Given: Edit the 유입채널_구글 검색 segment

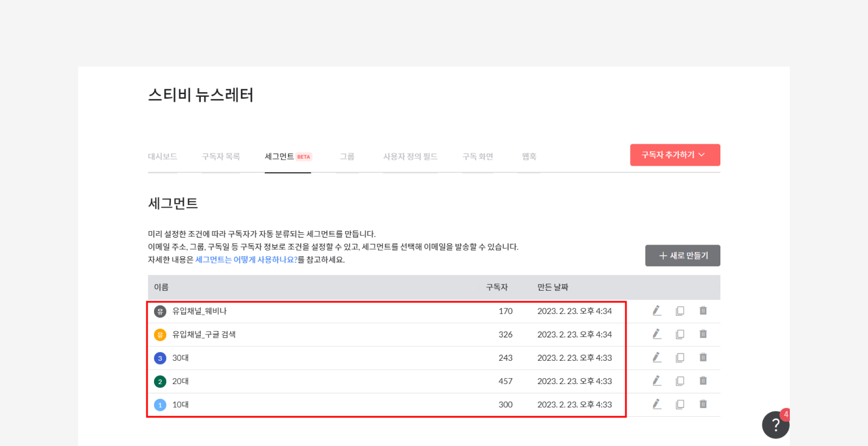Looking at the screenshot, I should click(x=657, y=334).
